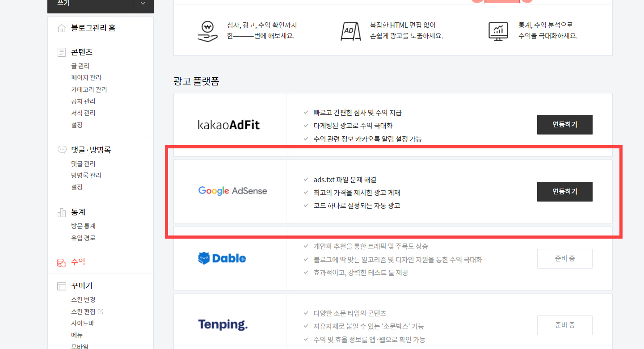Click the 광고 플랫폼 heading

tap(196, 81)
